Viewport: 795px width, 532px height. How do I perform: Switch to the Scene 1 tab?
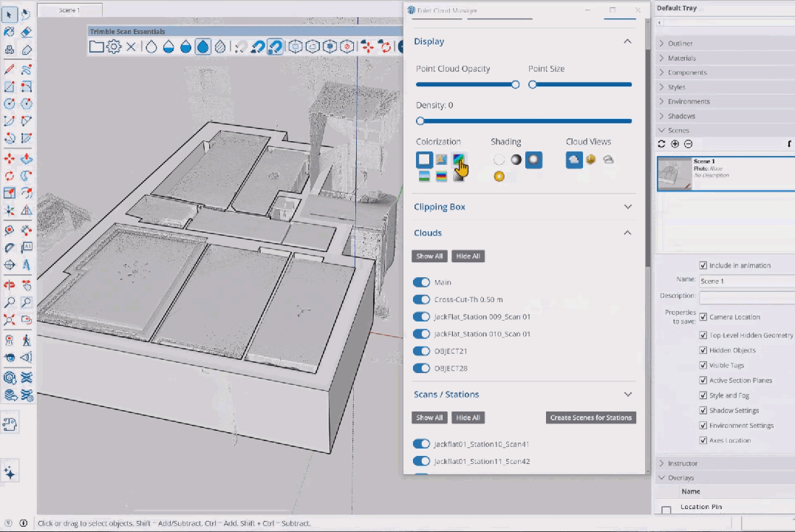pyautogui.click(x=69, y=10)
